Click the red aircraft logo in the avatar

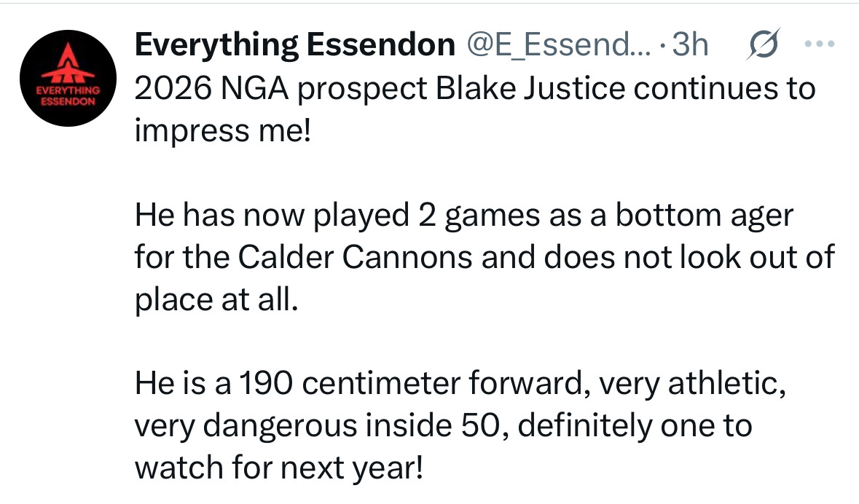pyautogui.click(x=67, y=63)
